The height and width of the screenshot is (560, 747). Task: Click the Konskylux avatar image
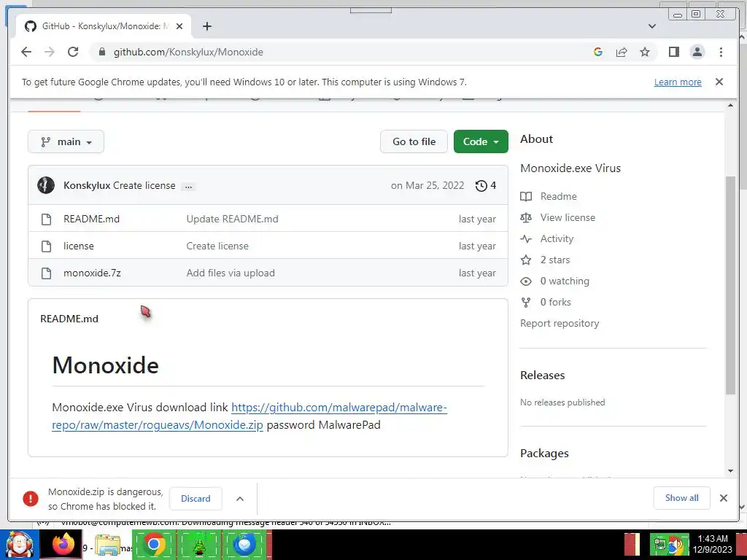pyautogui.click(x=46, y=185)
